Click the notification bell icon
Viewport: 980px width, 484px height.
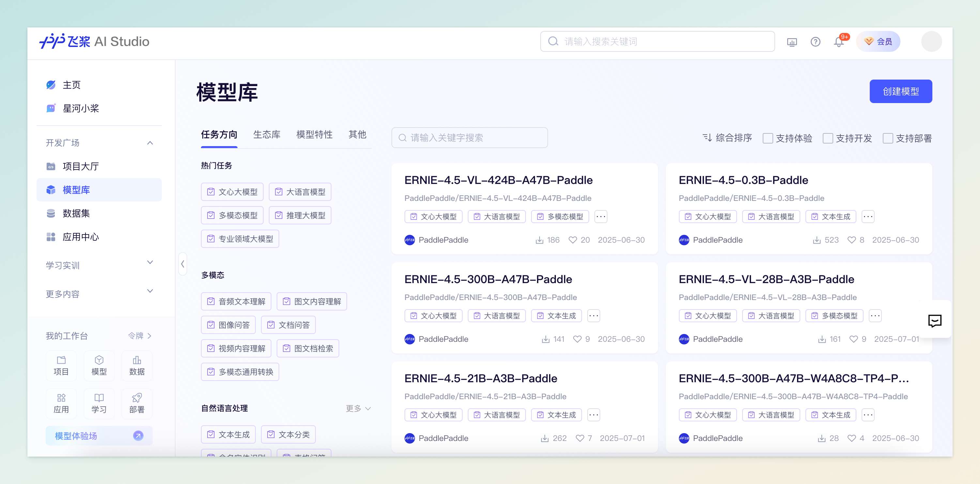point(838,42)
